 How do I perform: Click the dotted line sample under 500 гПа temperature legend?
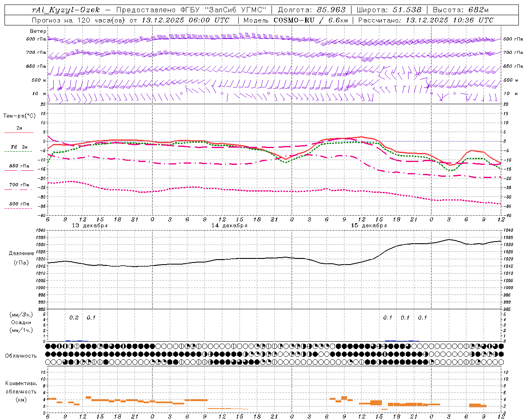(18, 209)
